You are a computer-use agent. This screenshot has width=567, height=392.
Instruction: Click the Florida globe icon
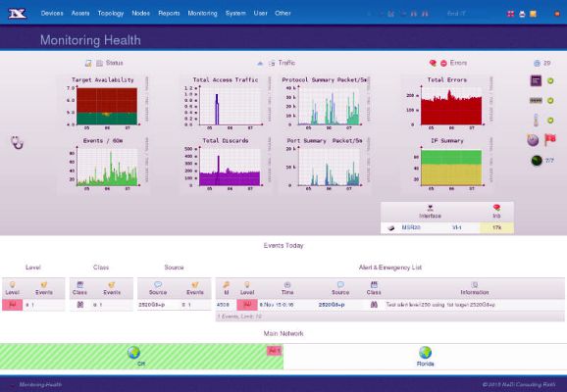click(426, 352)
